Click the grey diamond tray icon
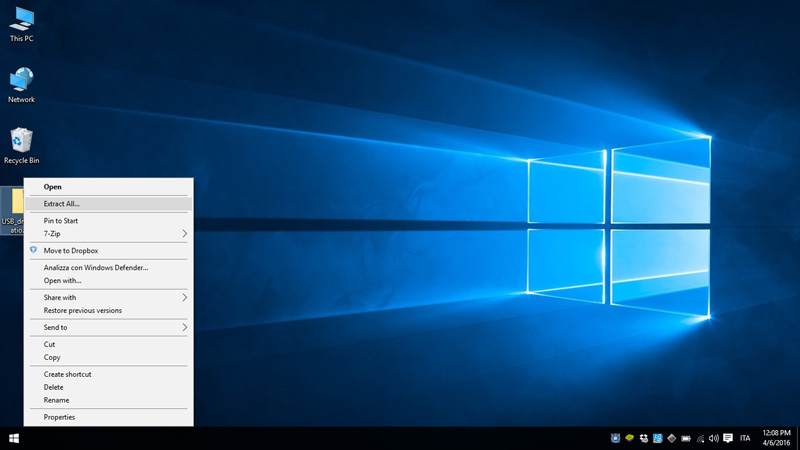 671,438
